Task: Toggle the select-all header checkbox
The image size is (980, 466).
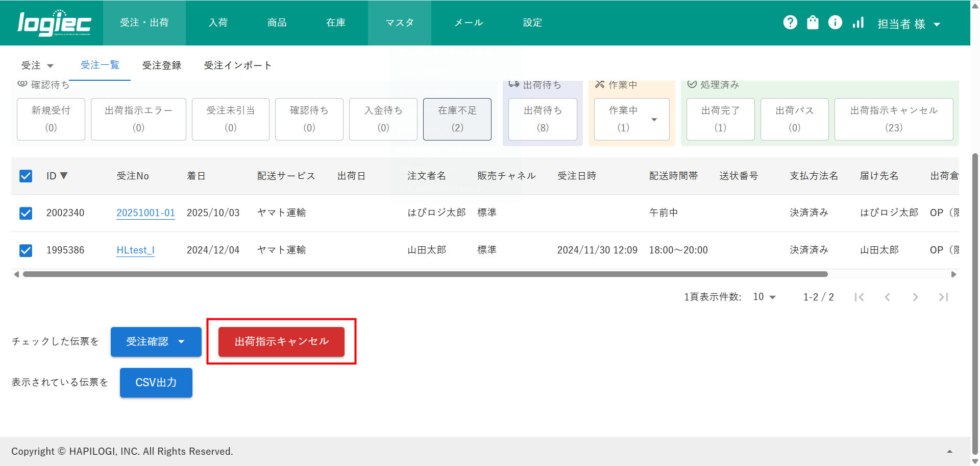Action: click(26, 176)
